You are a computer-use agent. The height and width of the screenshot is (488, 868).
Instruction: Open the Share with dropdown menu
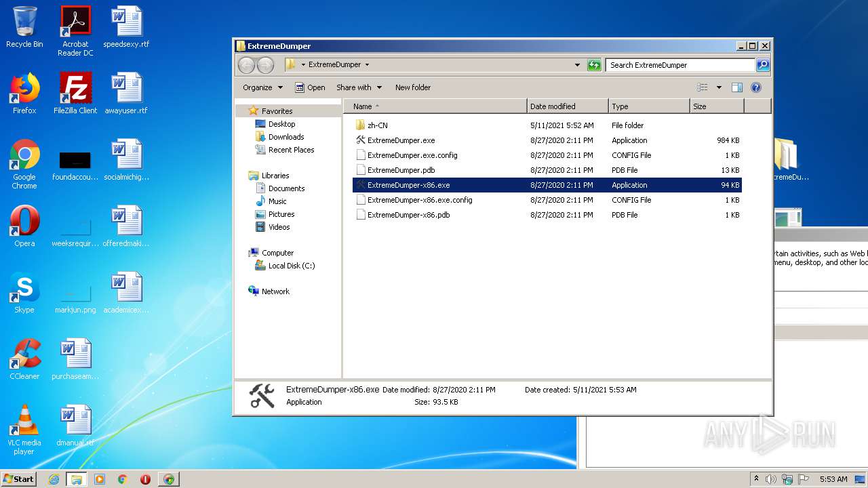click(x=359, y=87)
